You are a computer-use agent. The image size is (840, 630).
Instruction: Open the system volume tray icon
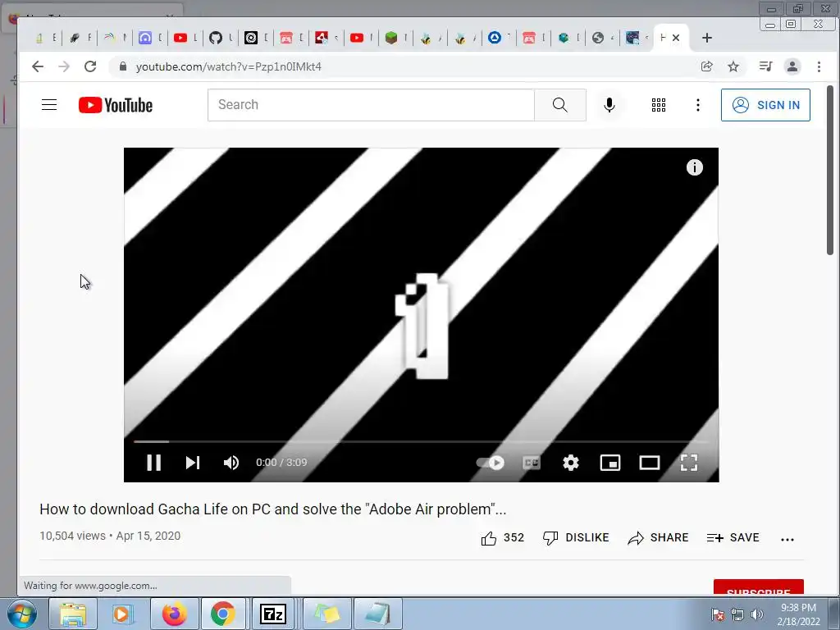(757, 614)
